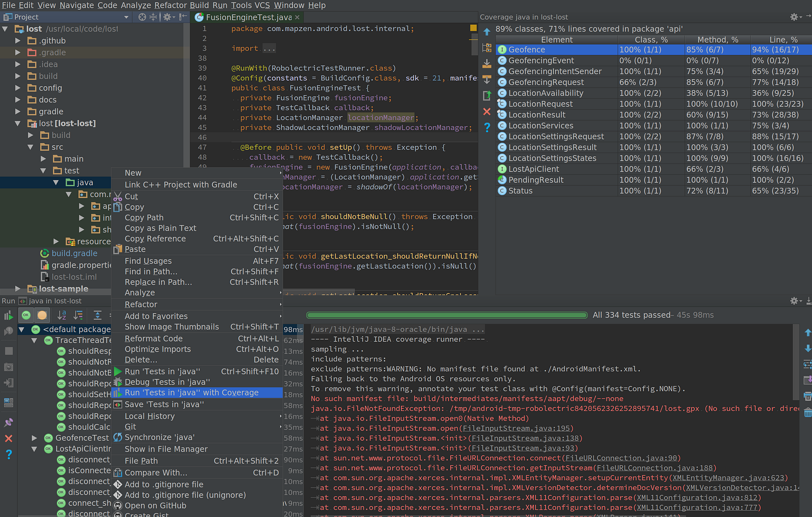Open the Navigate menu in menu bar
Image resolution: width=812 pixels, height=517 pixels.
click(76, 5)
